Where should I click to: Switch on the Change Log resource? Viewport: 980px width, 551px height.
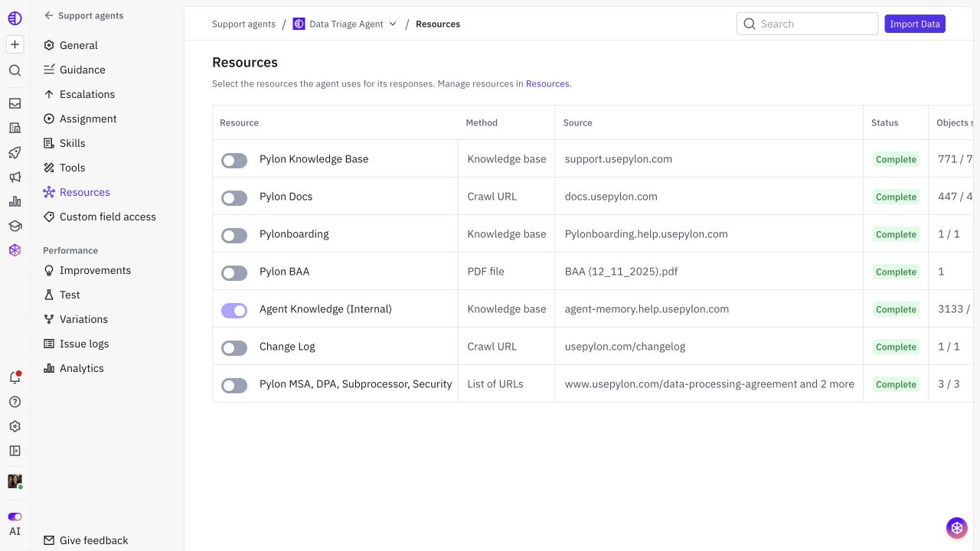pos(234,347)
